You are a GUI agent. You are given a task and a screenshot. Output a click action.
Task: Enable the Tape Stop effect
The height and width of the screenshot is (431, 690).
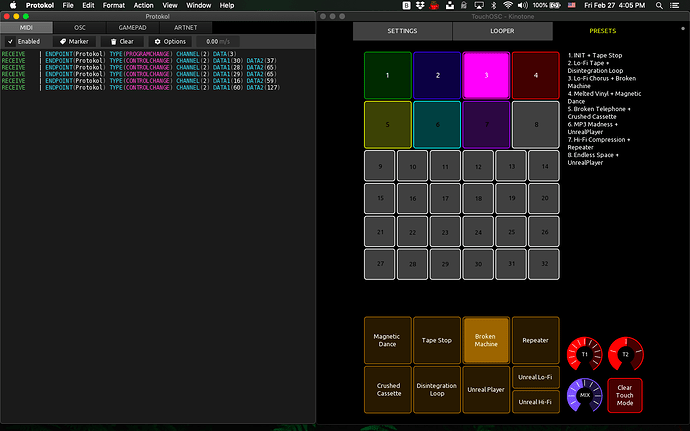pos(436,340)
